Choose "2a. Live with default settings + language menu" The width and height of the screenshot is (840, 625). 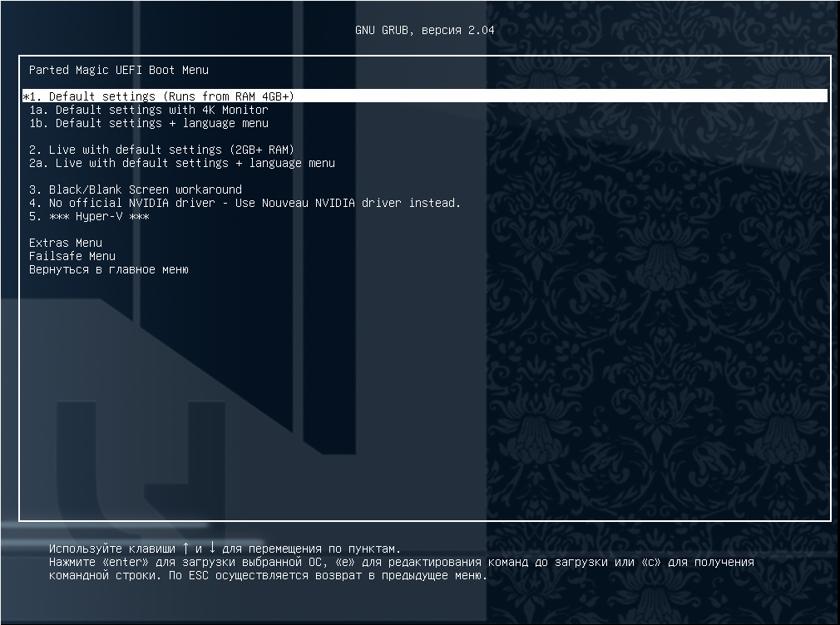click(x=181, y=163)
